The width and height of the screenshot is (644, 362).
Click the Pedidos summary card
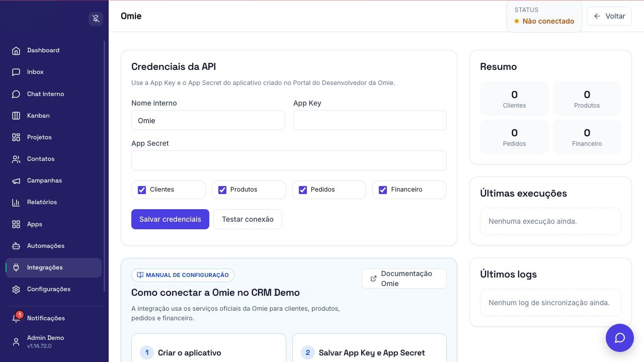[514, 137]
